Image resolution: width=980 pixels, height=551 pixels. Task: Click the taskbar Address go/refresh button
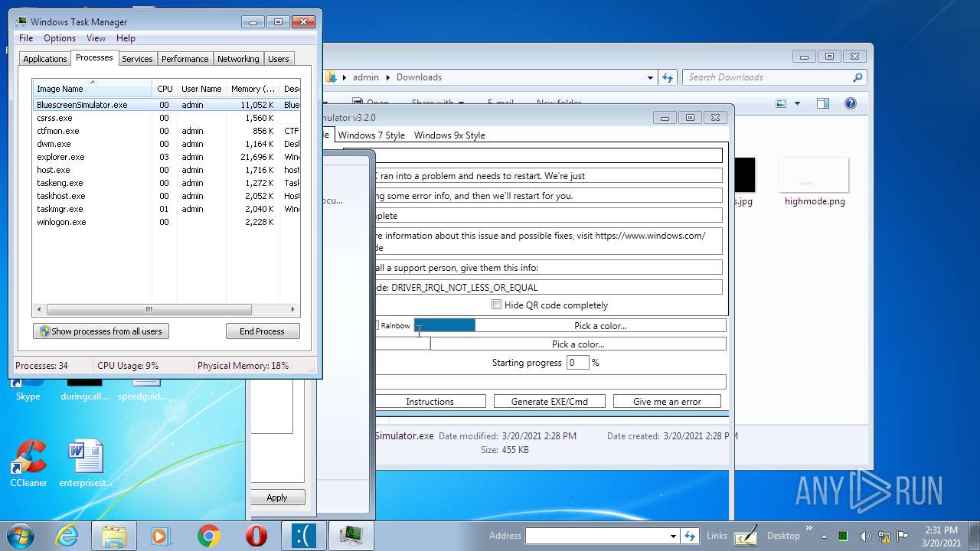click(690, 536)
